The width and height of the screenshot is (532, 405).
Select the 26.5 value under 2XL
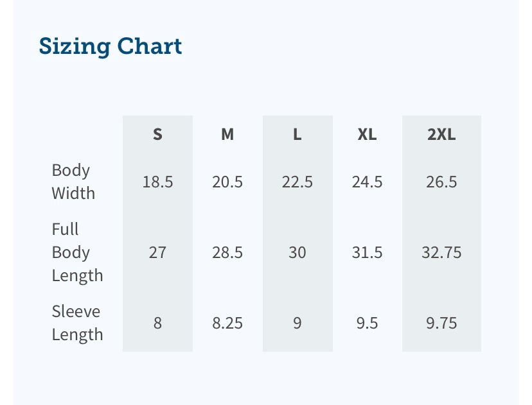[441, 182]
